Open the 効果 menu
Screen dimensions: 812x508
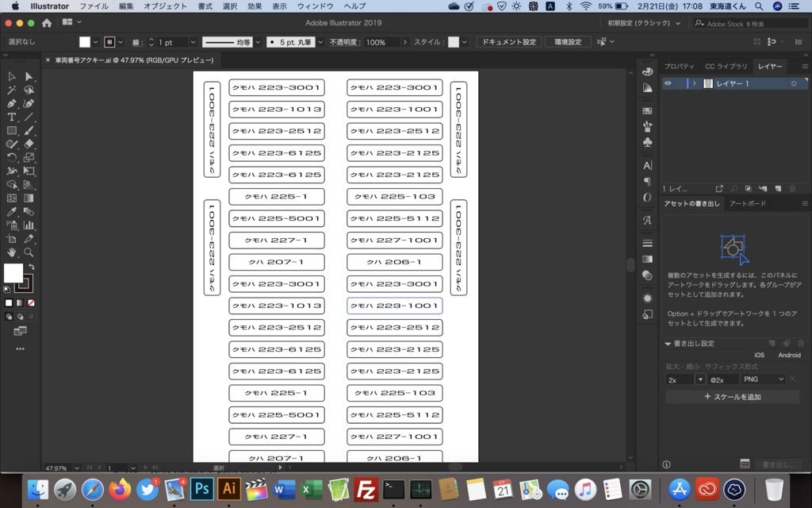pyautogui.click(x=255, y=6)
